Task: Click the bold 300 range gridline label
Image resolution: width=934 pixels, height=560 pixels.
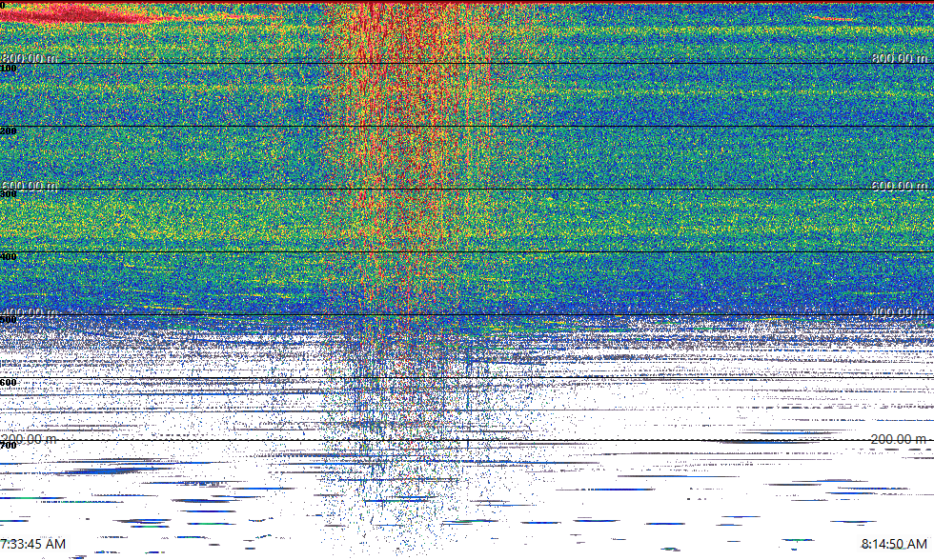Action: click(x=9, y=194)
